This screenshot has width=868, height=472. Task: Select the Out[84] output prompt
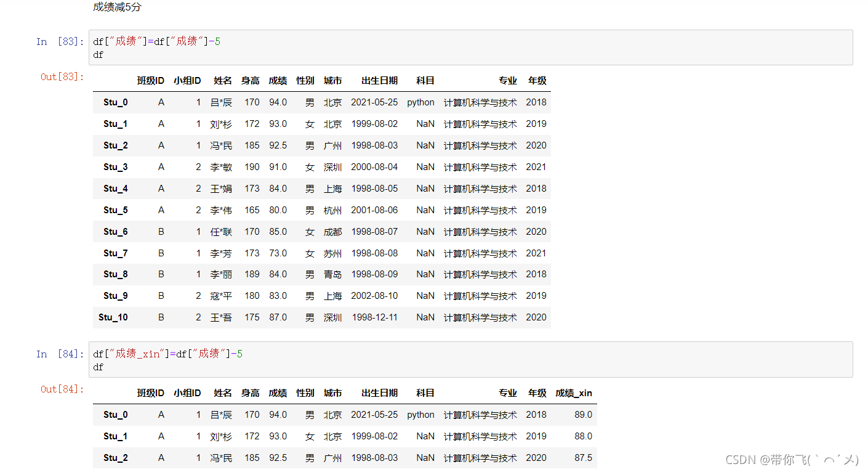(x=62, y=389)
